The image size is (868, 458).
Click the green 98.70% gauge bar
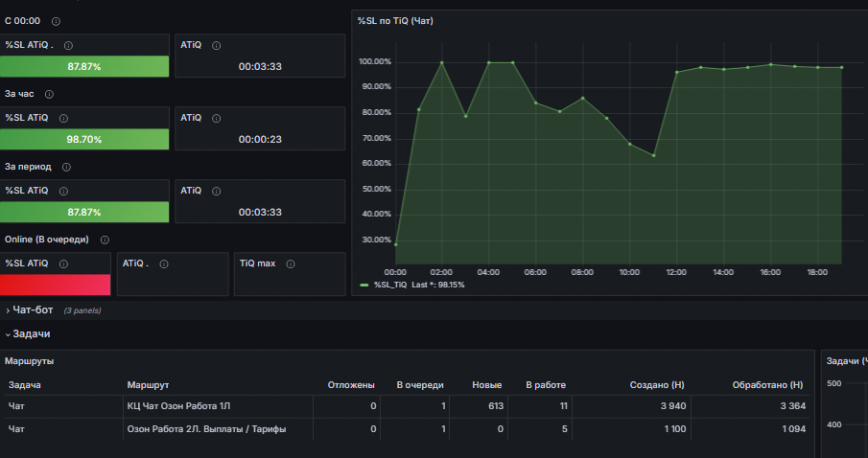coord(84,139)
